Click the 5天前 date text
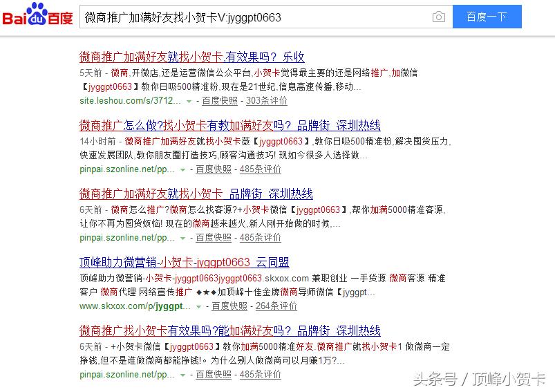Screen dimensions: 555x392 pyautogui.click(x=91, y=73)
